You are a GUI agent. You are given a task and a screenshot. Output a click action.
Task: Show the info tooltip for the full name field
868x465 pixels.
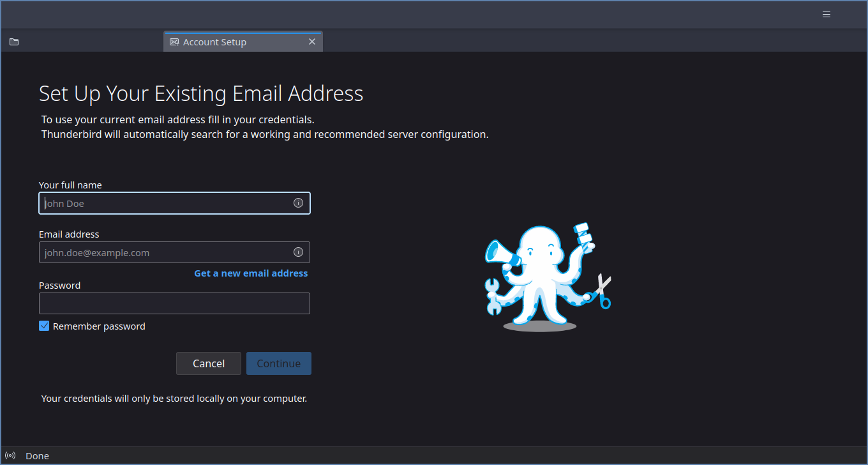coord(298,202)
